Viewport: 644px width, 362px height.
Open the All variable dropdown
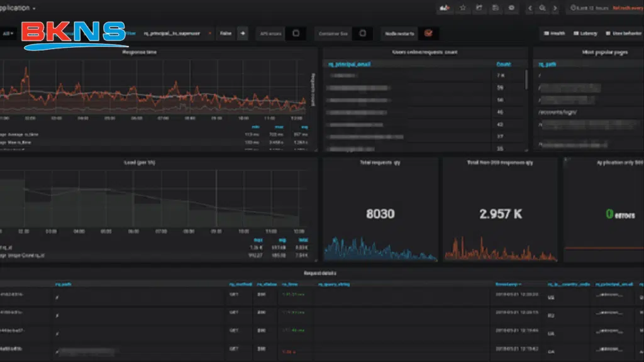(8, 33)
